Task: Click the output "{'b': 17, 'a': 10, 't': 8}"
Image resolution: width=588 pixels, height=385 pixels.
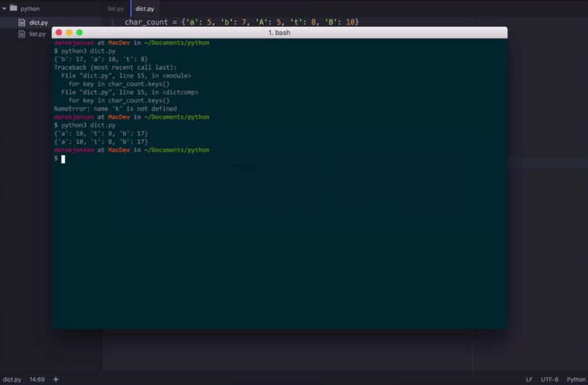Action: coord(101,59)
